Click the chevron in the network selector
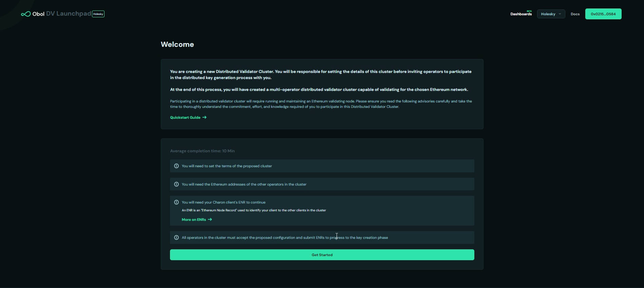 click(560, 14)
